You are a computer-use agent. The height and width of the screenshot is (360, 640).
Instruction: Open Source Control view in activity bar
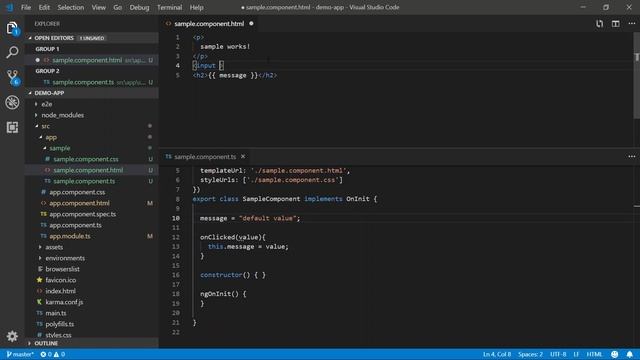[x=13, y=77]
